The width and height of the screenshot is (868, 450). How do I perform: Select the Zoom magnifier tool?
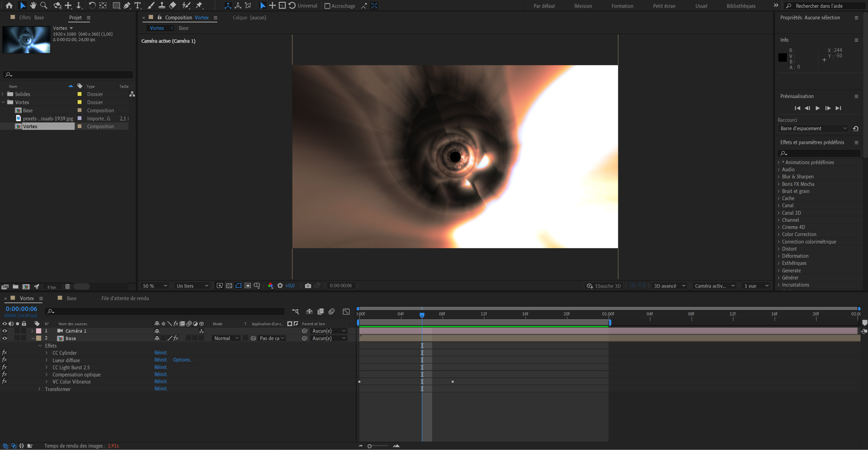tap(44, 5)
